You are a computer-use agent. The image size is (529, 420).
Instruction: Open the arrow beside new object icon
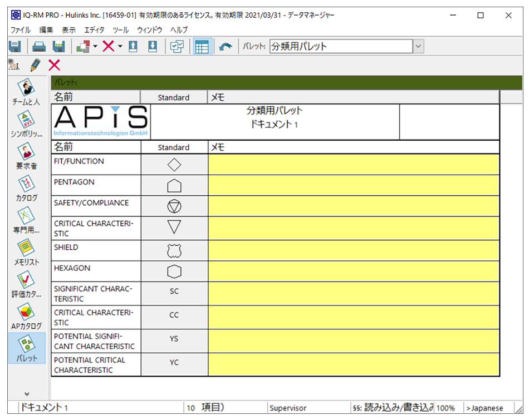(x=95, y=47)
